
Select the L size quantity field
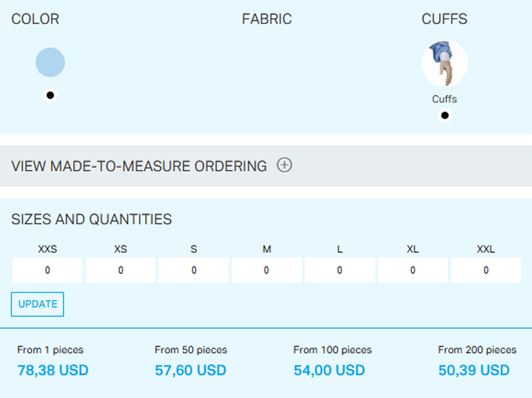(339, 270)
